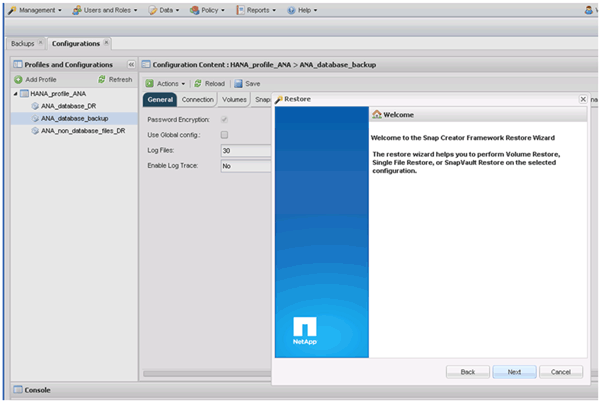Click the Add Profile icon
This screenshot has height=402, width=600.
(x=18, y=79)
